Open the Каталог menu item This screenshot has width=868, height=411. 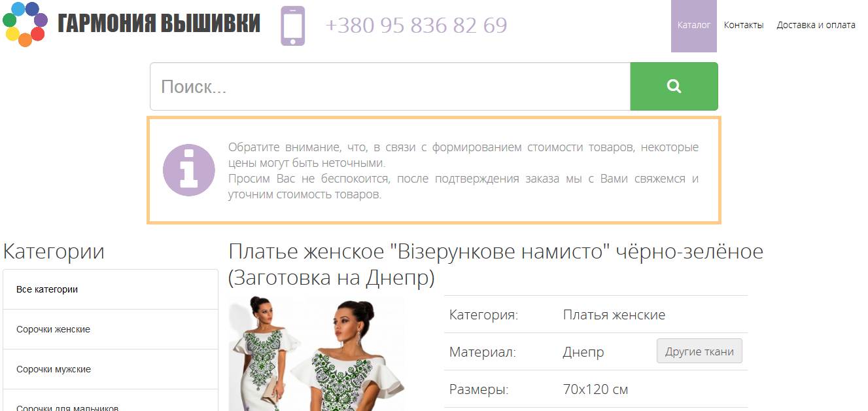694,26
